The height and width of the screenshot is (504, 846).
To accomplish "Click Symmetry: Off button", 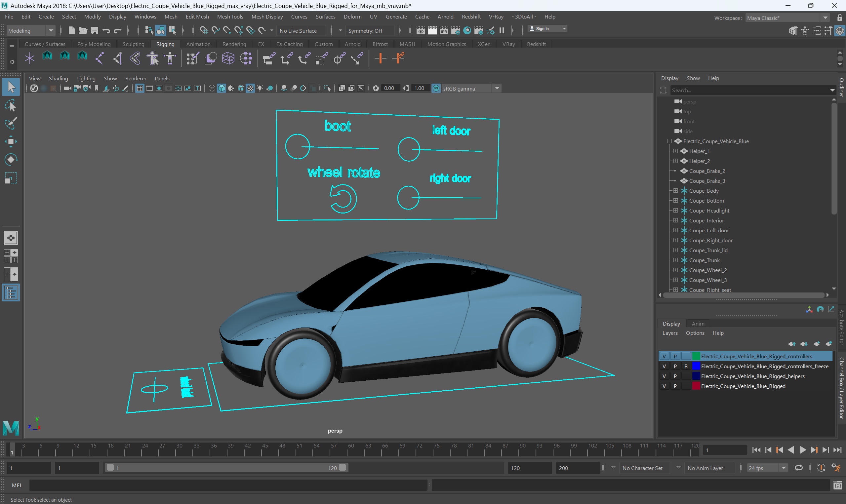I will tap(370, 30).
